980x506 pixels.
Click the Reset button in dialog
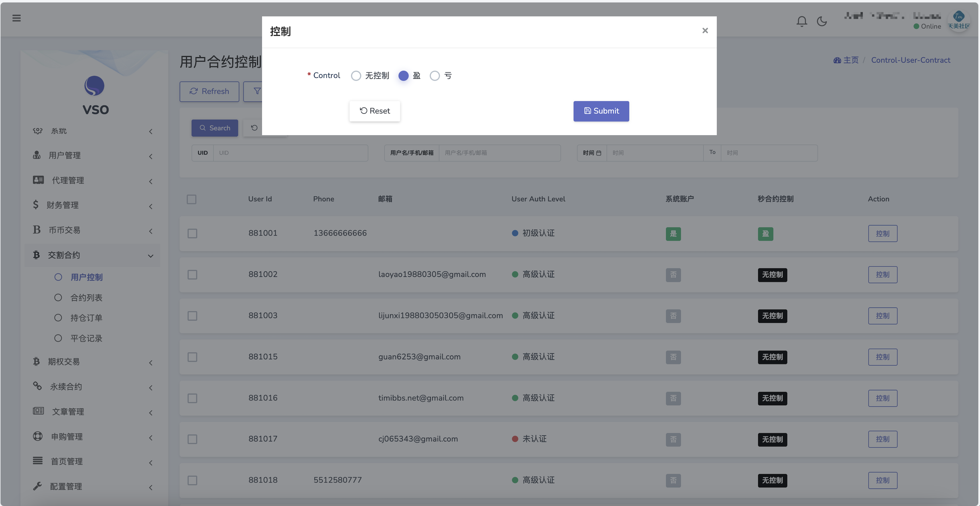[x=374, y=111]
